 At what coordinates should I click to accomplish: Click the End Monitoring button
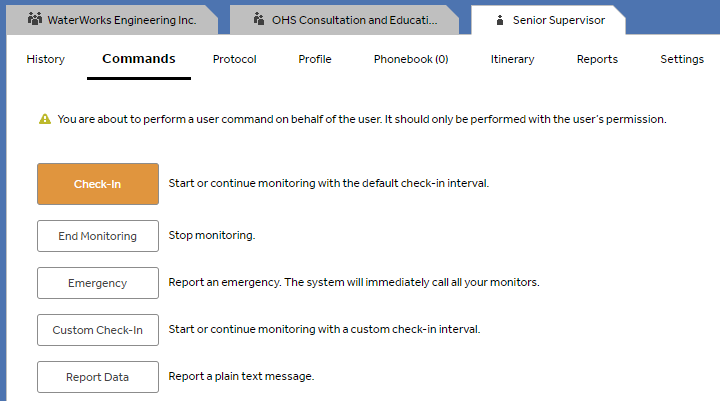(98, 236)
